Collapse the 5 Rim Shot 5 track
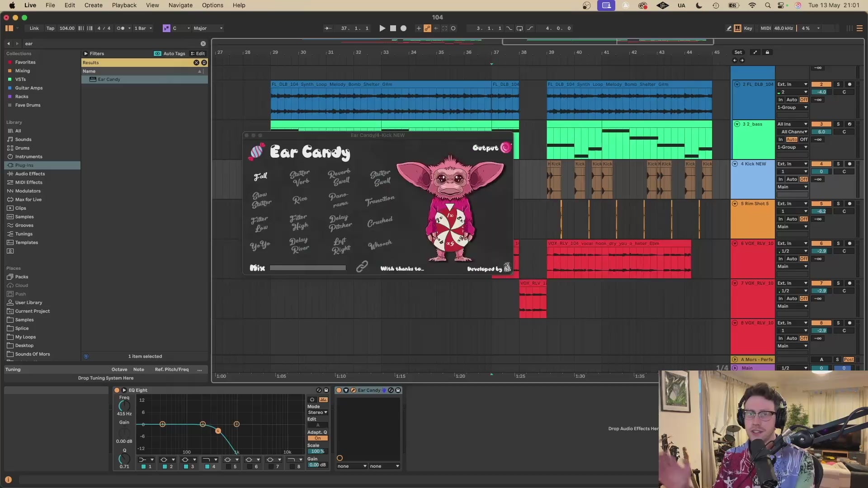 coord(735,204)
